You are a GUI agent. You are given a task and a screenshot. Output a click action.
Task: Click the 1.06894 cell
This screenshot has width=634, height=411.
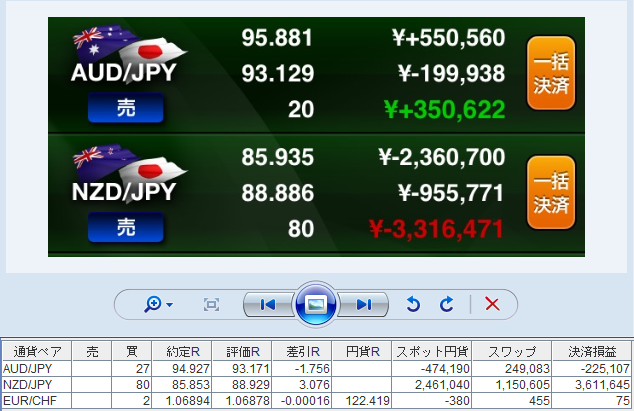[182, 400]
